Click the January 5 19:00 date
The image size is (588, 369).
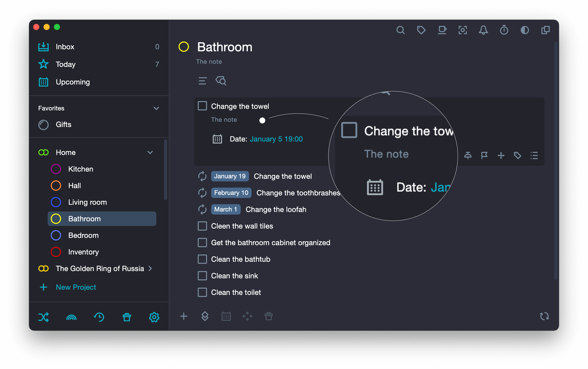(276, 139)
